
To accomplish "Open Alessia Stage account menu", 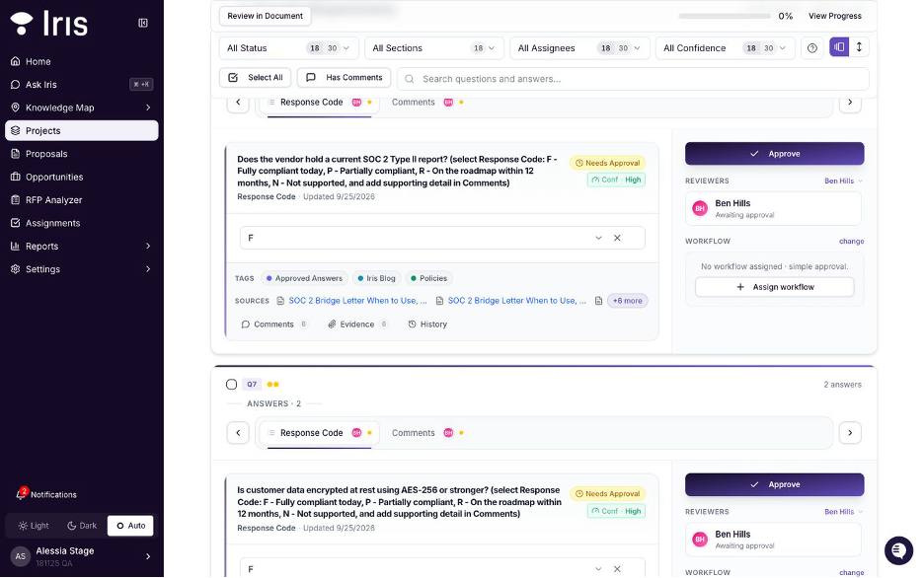I will (81, 556).
